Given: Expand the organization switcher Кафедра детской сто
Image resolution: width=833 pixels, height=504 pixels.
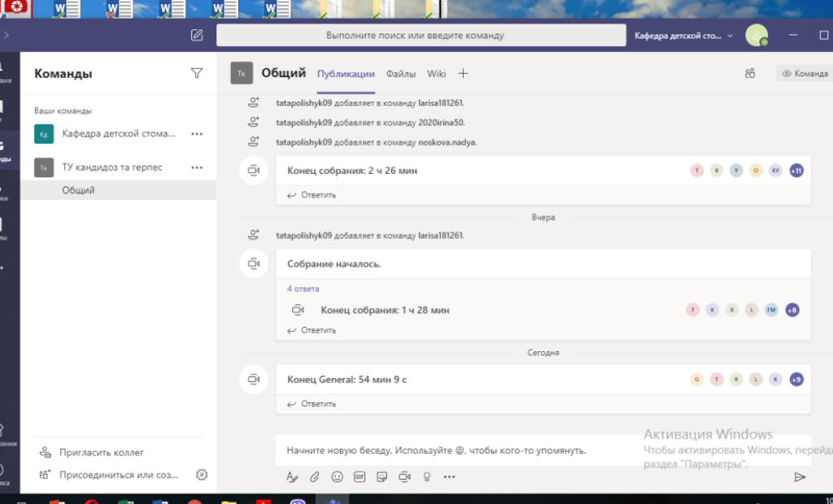Looking at the screenshot, I should [x=683, y=36].
